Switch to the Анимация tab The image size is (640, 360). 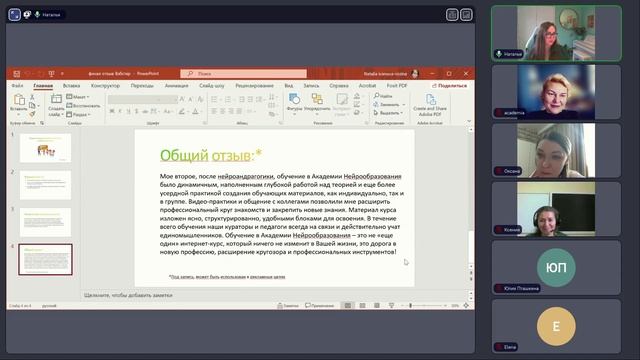pyautogui.click(x=176, y=86)
